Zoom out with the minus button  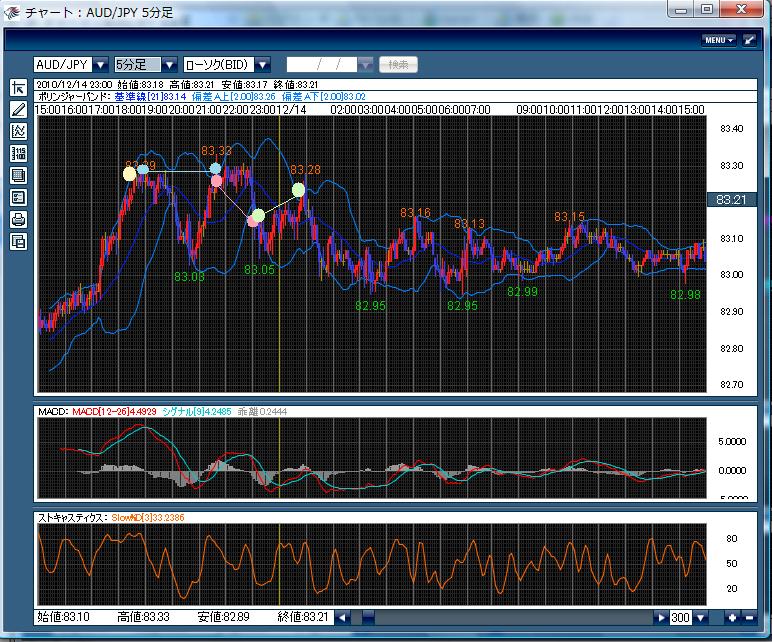749,617
